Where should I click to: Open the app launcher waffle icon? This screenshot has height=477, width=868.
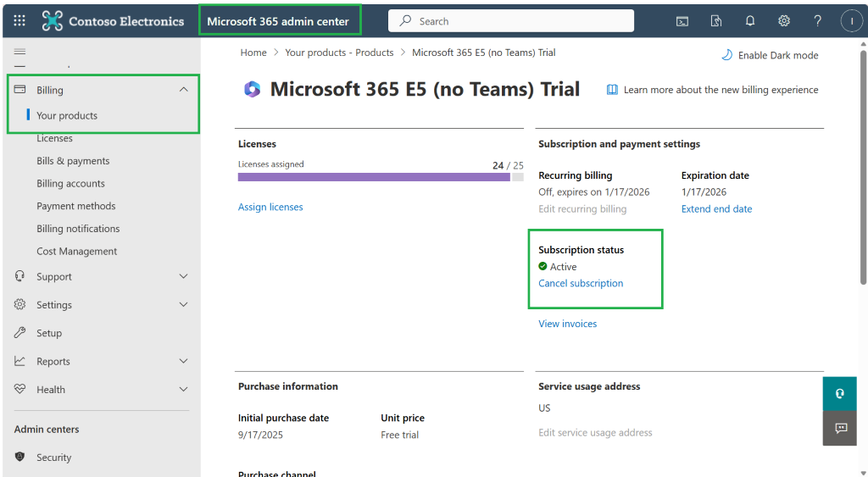19,21
